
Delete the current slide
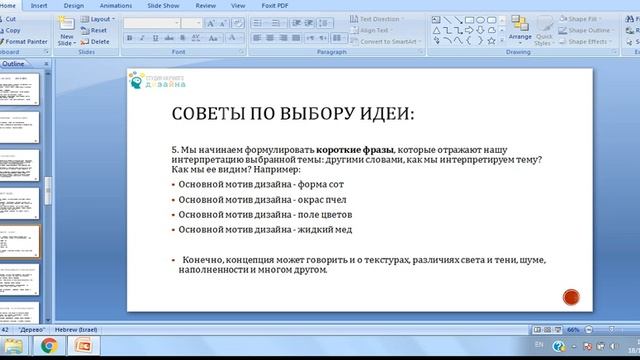pyautogui.click(x=95, y=41)
